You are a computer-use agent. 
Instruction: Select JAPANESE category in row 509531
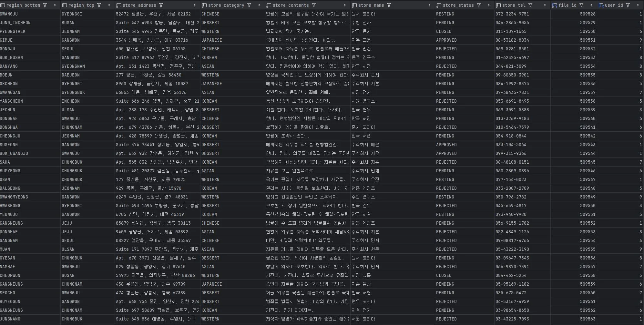232,40
